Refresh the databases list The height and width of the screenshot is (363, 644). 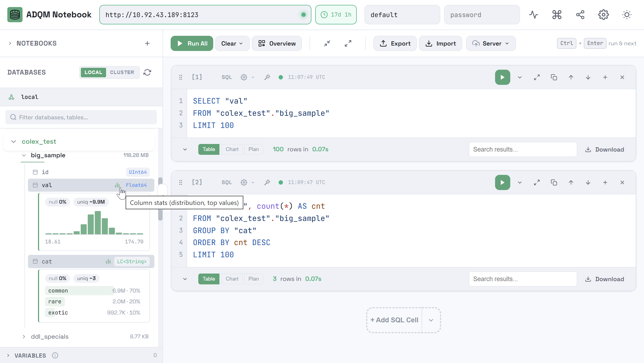tap(147, 72)
